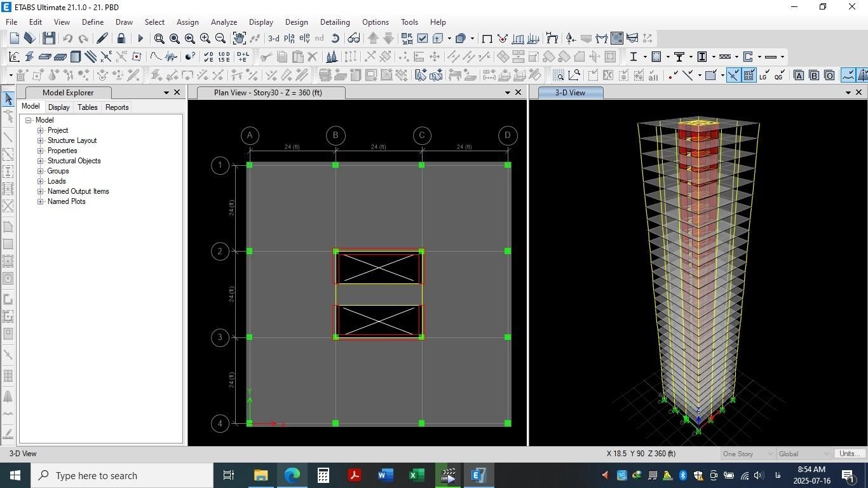The height and width of the screenshot is (488, 868).
Task: Select the pointer tool in left toolbar
Action: pyautogui.click(x=8, y=99)
